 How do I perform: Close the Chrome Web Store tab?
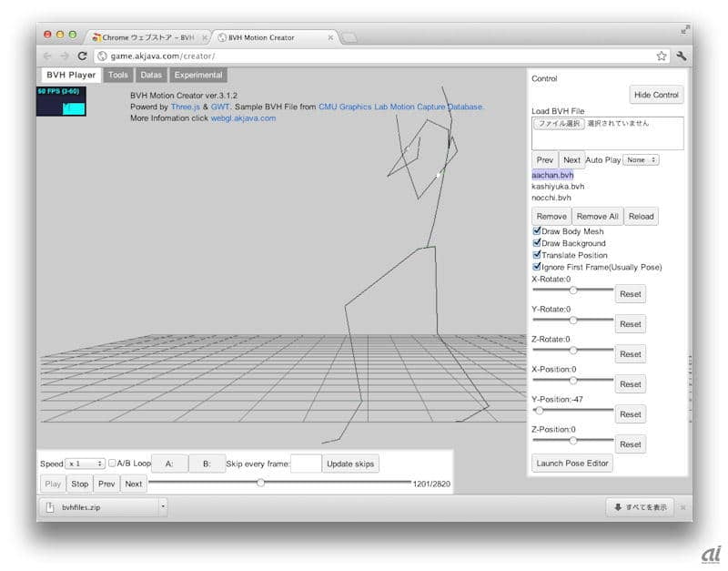[x=204, y=37]
